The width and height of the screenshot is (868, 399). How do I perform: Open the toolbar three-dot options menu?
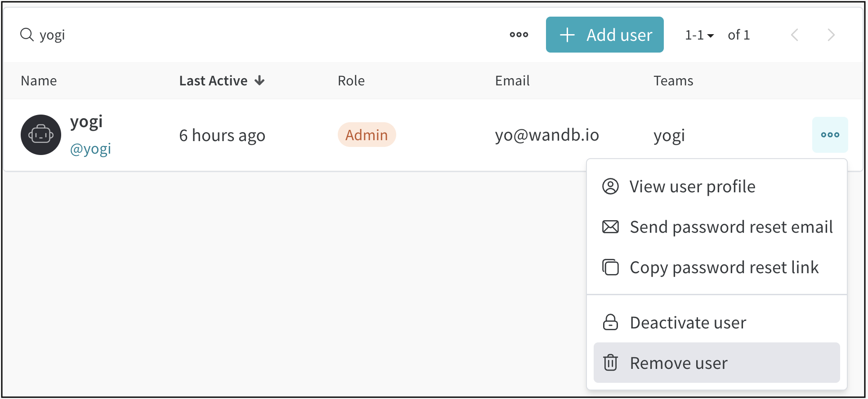[519, 35]
